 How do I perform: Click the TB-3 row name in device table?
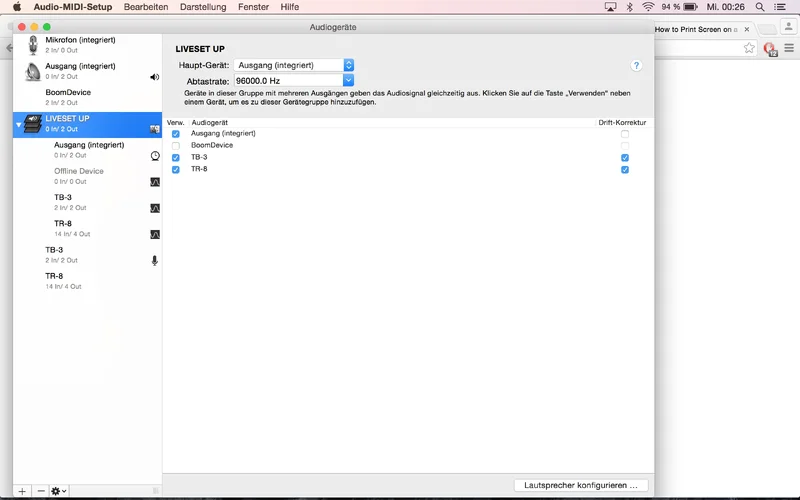pos(199,157)
